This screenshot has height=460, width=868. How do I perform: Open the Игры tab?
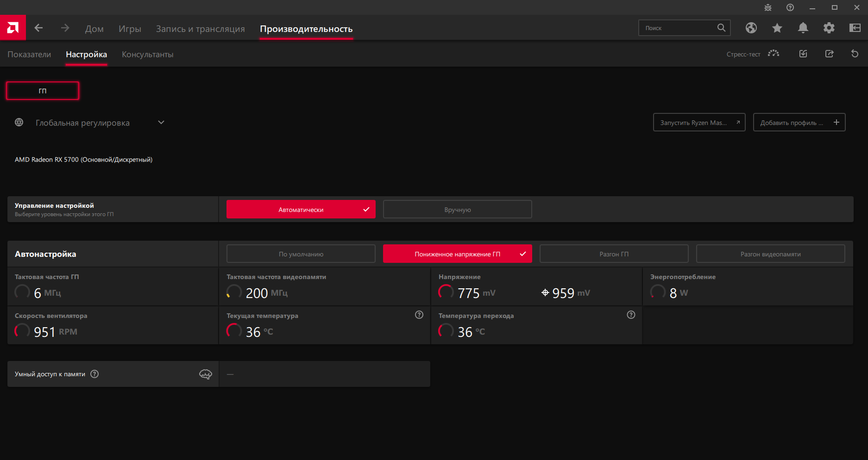130,29
